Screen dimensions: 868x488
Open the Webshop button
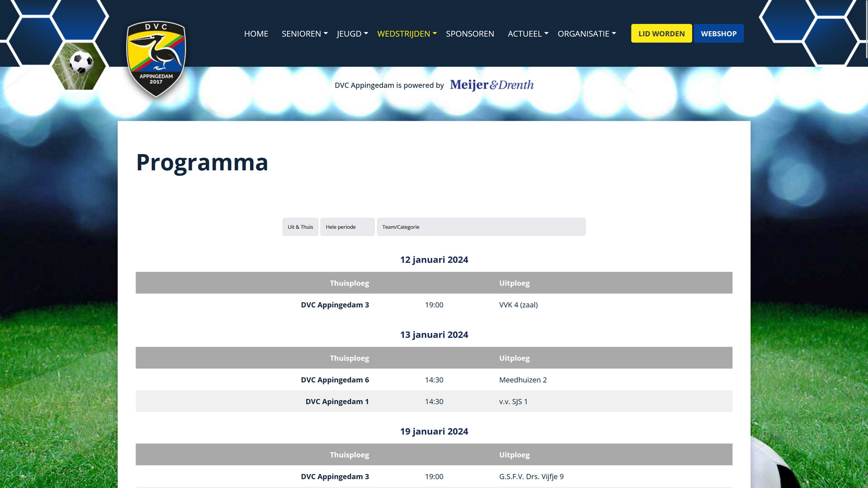tap(718, 34)
